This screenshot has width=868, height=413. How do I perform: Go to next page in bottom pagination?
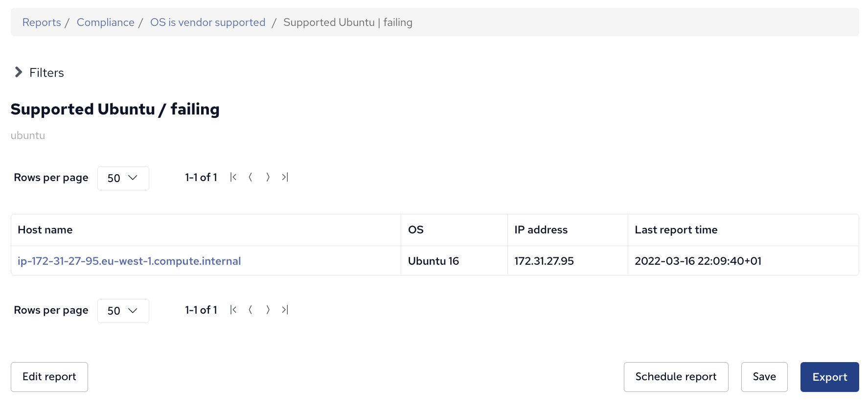click(268, 310)
